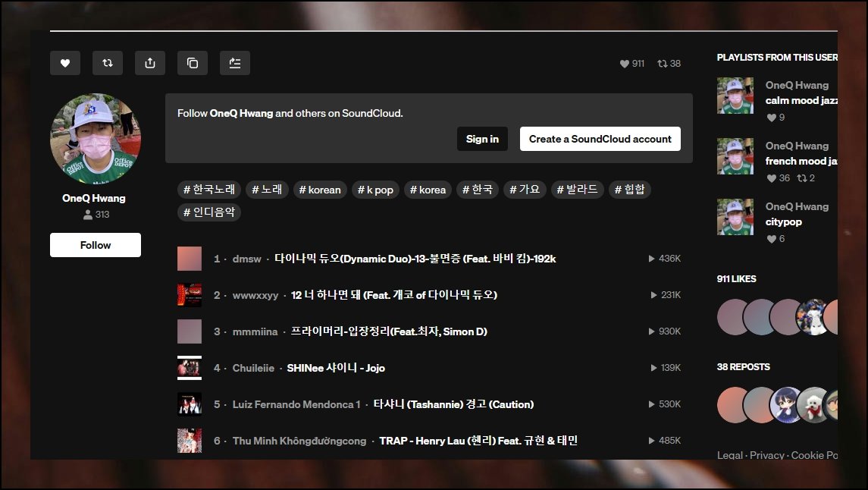View the 38 reposts counter at top

click(669, 64)
